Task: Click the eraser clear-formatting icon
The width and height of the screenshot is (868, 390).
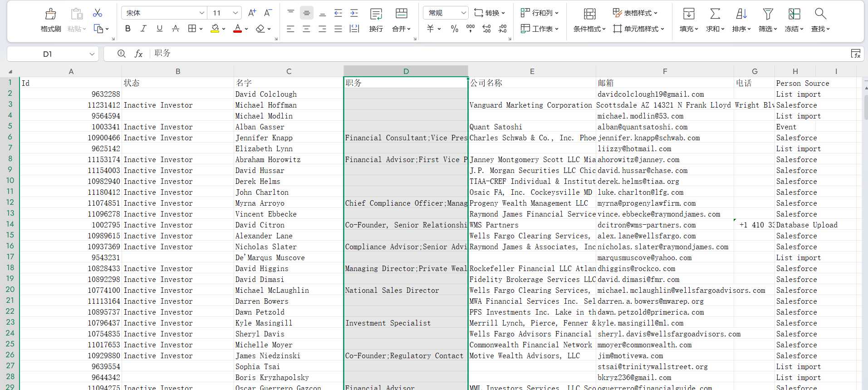Action: coord(260,29)
